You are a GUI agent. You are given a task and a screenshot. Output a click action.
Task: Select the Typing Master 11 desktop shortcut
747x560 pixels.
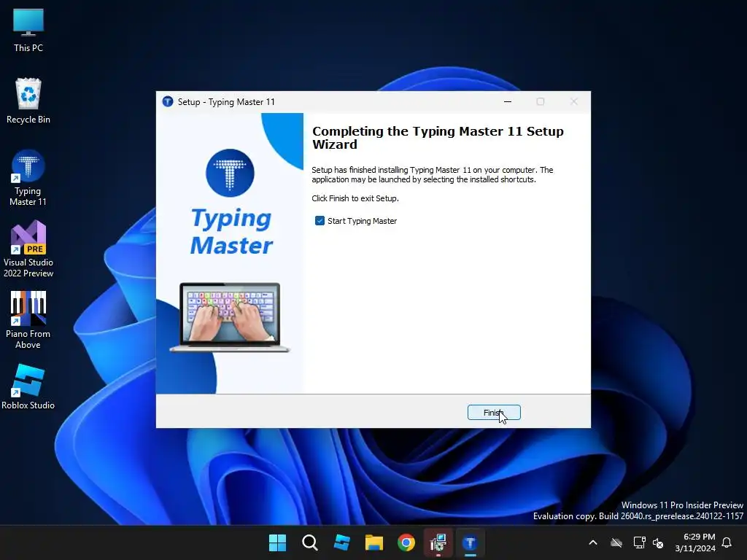click(28, 178)
